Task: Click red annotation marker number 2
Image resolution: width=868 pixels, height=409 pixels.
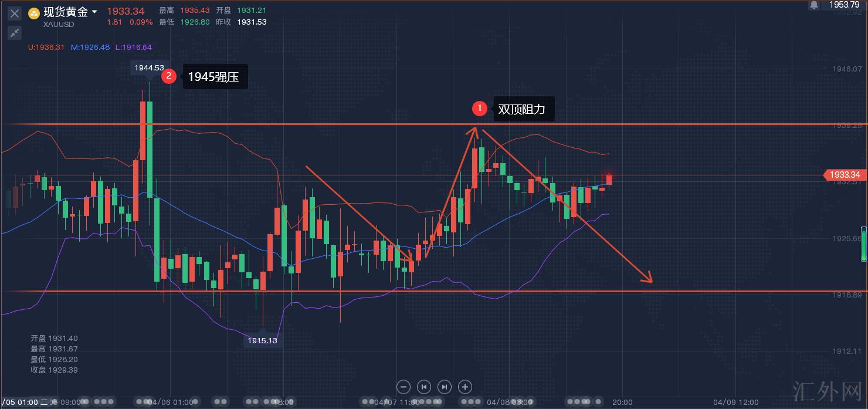Action: click(169, 76)
